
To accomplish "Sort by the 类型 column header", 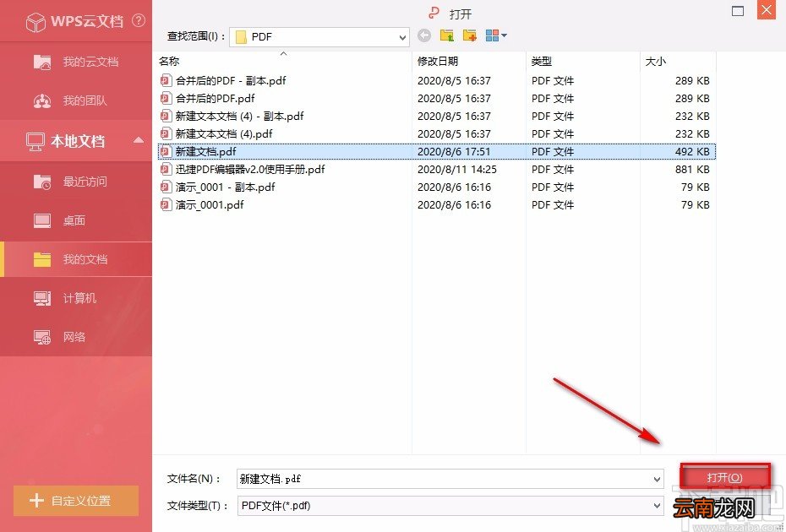I will tap(542, 61).
